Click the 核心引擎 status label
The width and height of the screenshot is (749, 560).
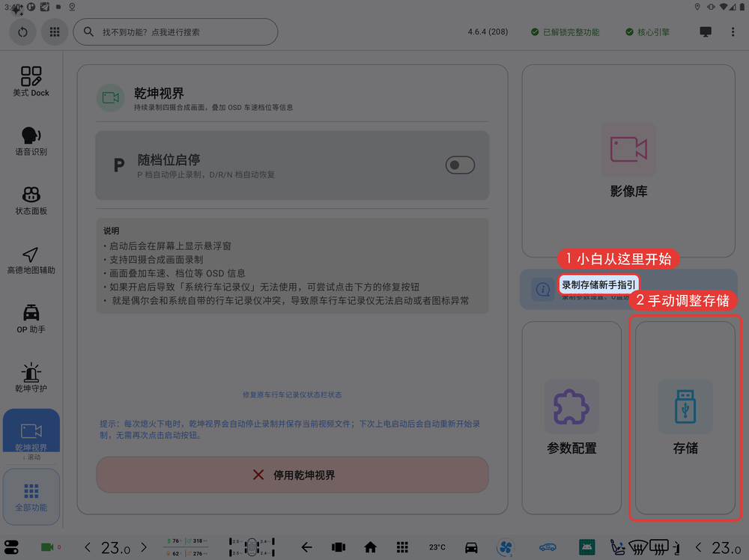[x=648, y=32]
